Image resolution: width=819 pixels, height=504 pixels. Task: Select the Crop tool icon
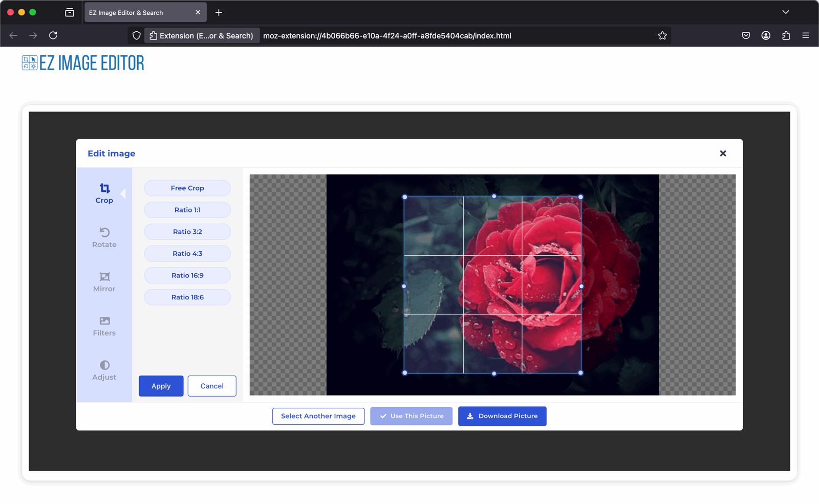coord(104,189)
